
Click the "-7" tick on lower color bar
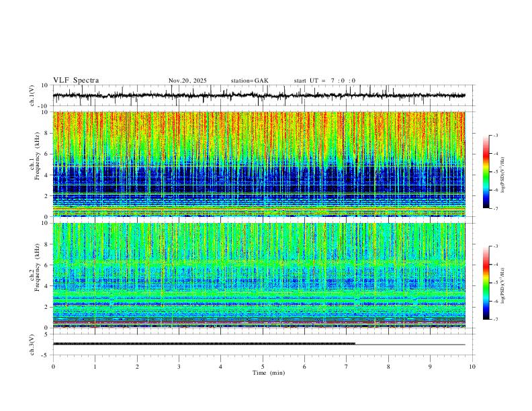tap(495, 320)
